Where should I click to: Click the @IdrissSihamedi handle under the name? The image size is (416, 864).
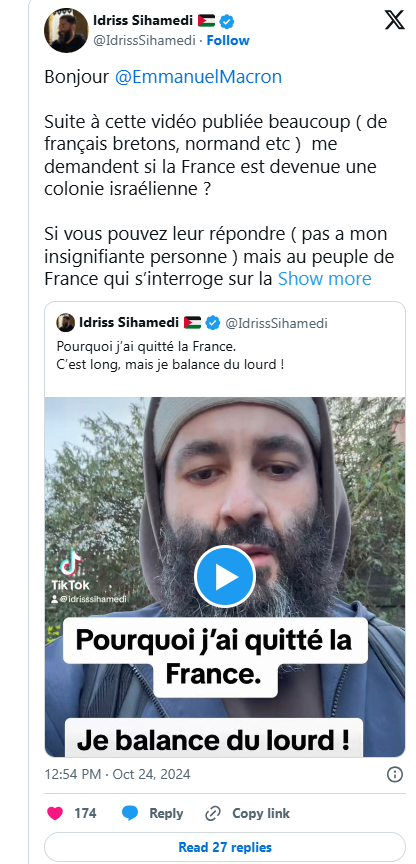tap(146, 40)
